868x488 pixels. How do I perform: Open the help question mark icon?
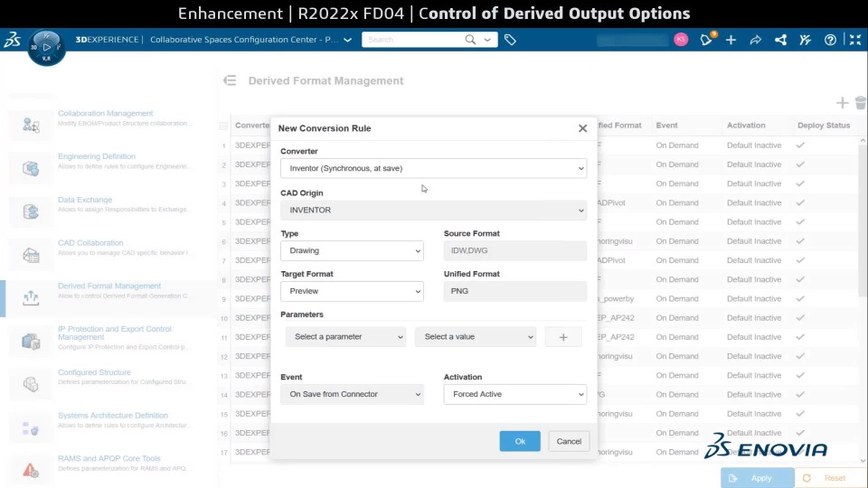[x=830, y=40]
